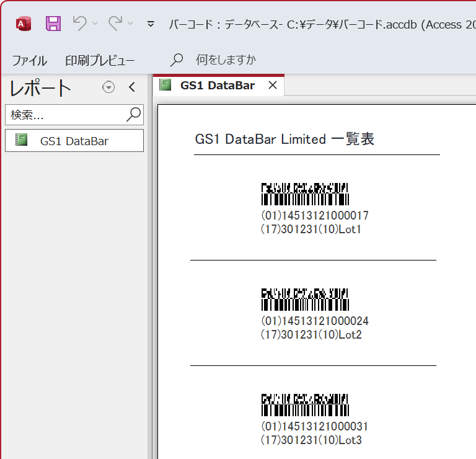Focus the 検索... field in navigation pane
The height and width of the screenshot is (459, 476).
tap(74, 115)
